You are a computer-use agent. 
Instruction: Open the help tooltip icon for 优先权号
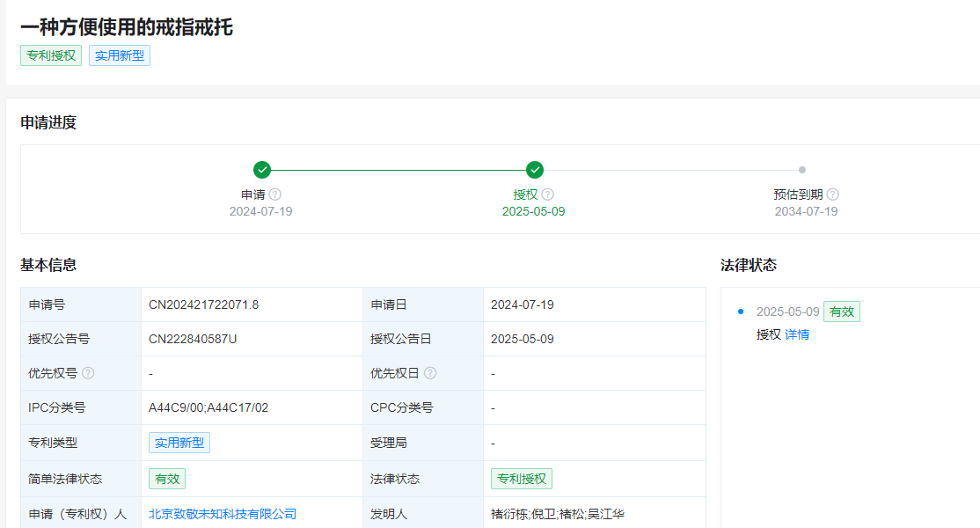click(x=88, y=373)
